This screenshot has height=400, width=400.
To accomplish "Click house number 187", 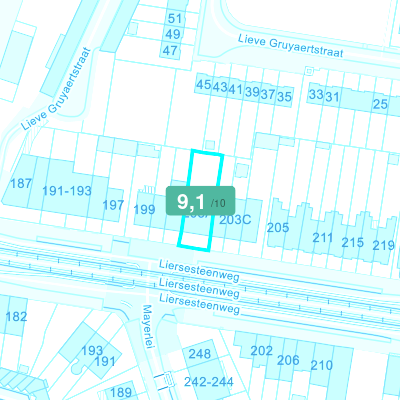I will point(21,183).
